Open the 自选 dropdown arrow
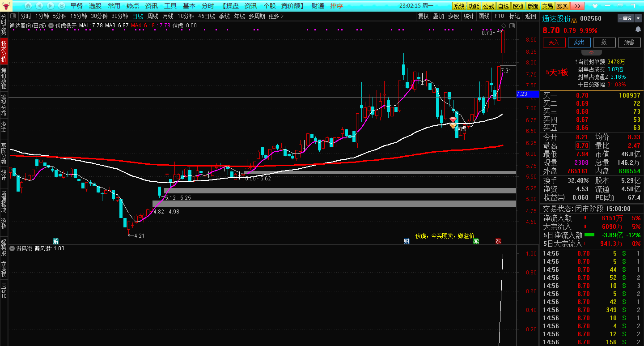 pyautogui.click(x=638, y=18)
